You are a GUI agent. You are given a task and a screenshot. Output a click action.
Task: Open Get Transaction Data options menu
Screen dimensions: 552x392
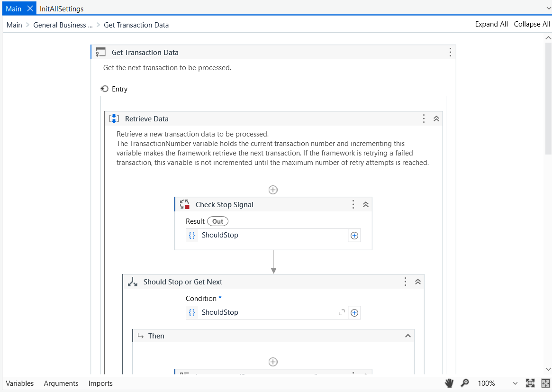[450, 52]
